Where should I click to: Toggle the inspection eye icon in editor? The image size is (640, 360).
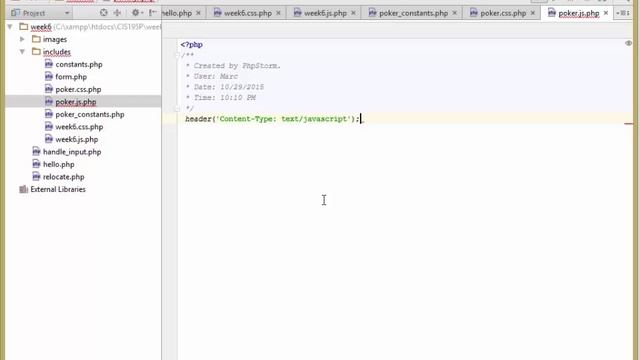[x=629, y=43]
